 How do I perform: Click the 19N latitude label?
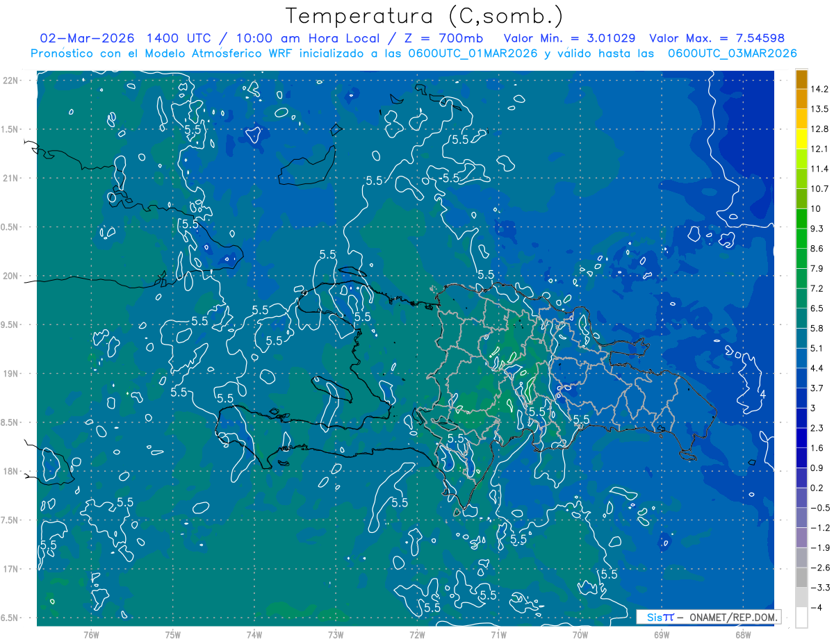click(10, 373)
